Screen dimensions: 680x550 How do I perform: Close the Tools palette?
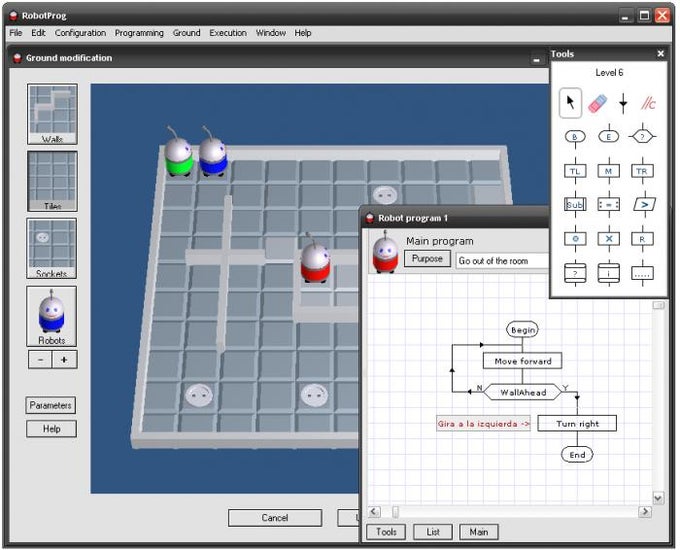tap(660, 53)
